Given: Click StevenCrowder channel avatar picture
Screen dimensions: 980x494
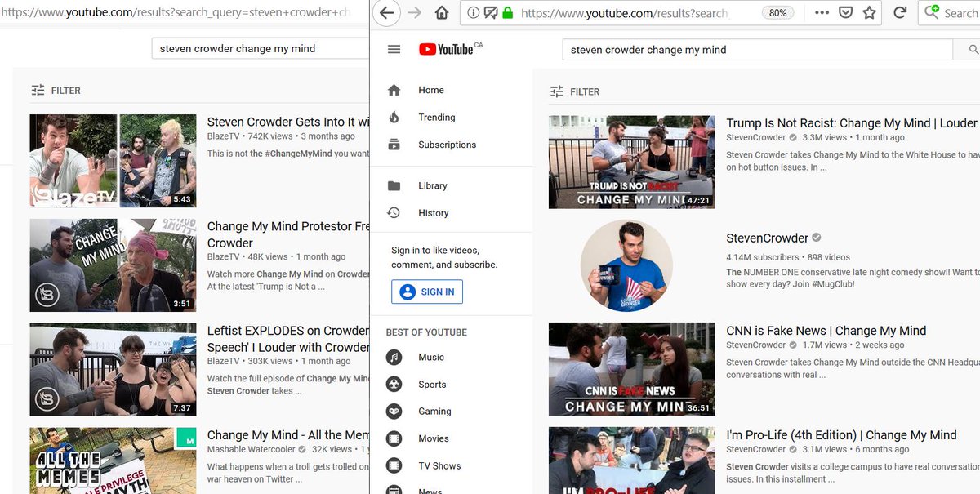Looking at the screenshot, I should [x=626, y=266].
